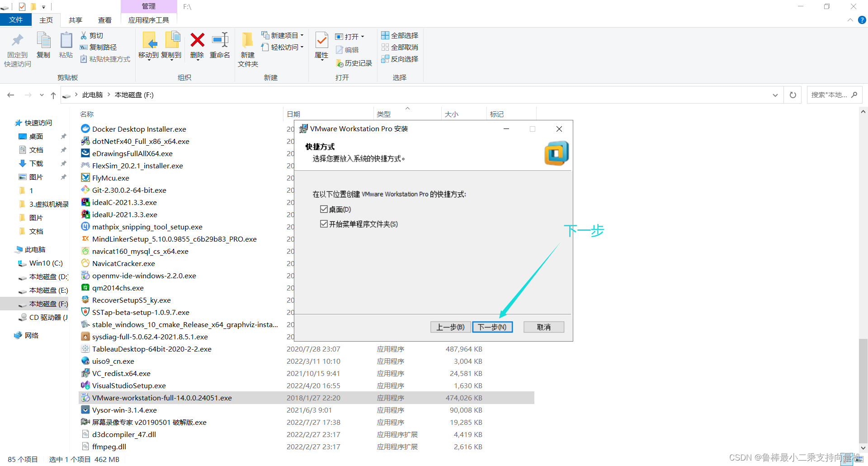The width and height of the screenshot is (868, 466).
Task: Select VisualStudioSetup.exe file
Action: pos(129,385)
